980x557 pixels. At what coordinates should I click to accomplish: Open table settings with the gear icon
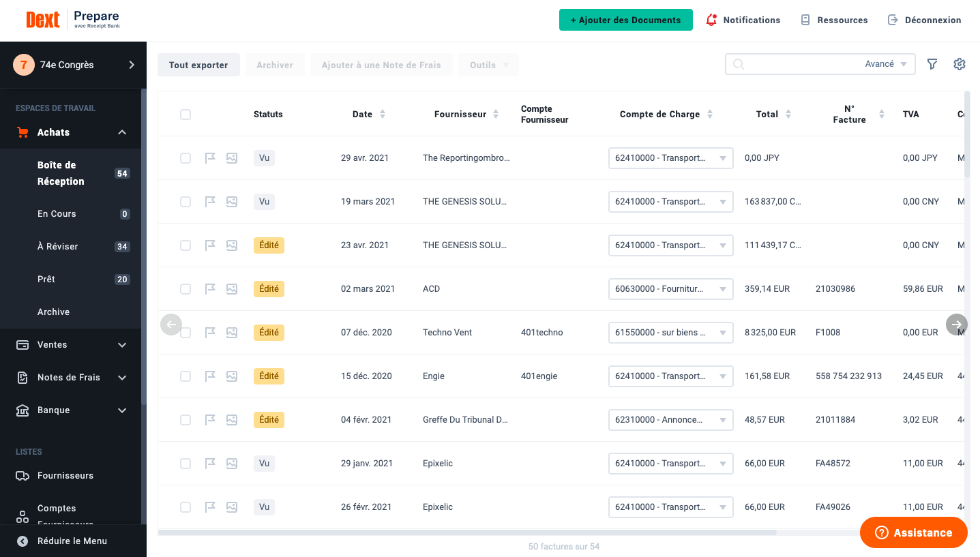[960, 63]
